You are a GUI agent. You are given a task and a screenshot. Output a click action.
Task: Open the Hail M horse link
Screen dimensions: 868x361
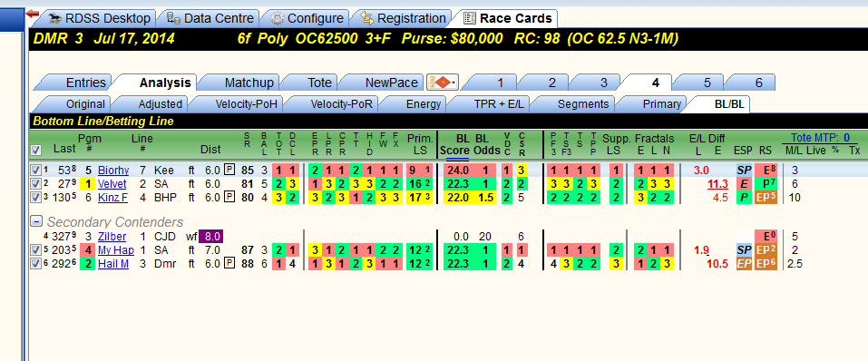click(113, 264)
